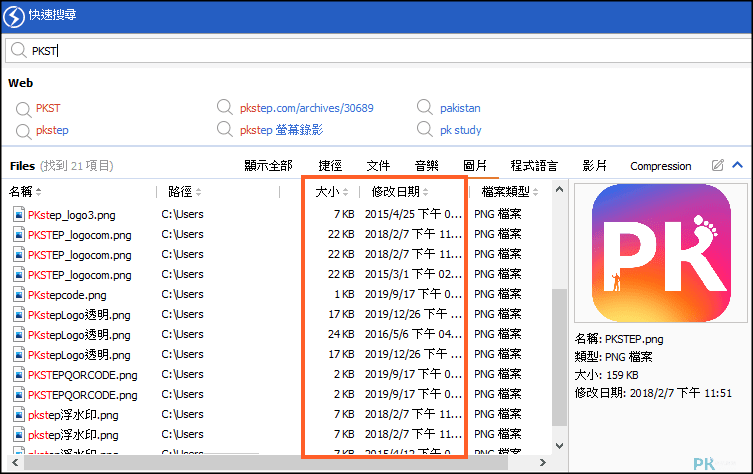The image size is (753, 474).
Task: Open the pkstep 螢幕錄影 suggestion
Action: tap(281, 130)
